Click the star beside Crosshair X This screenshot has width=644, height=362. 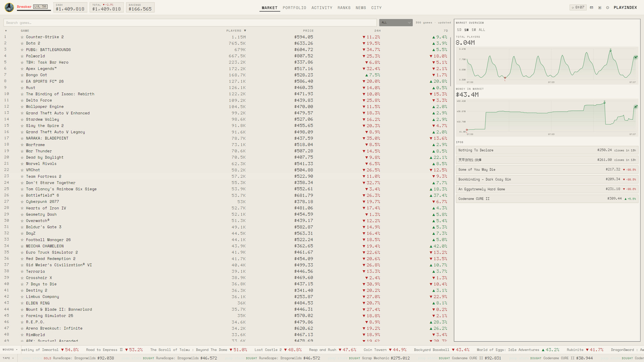[22, 278]
